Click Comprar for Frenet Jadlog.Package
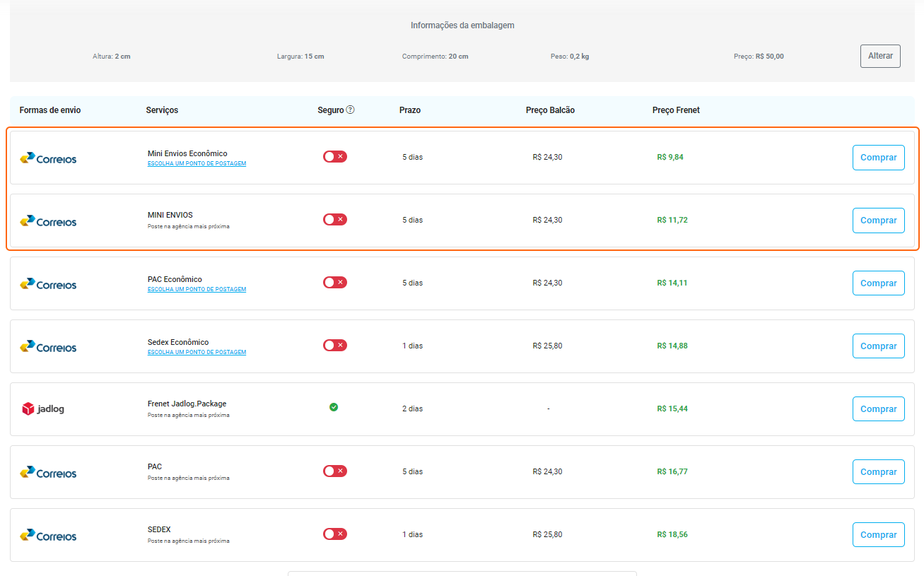 [879, 409]
